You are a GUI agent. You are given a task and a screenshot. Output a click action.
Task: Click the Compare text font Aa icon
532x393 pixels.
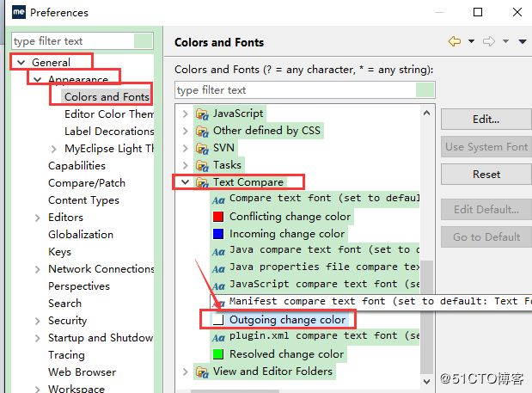[x=218, y=200]
